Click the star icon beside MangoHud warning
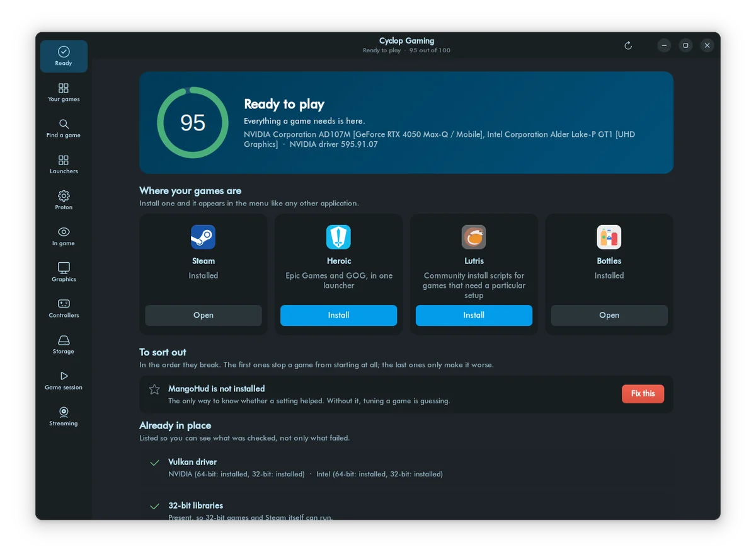The width and height of the screenshot is (756, 559). tap(154, 389)
